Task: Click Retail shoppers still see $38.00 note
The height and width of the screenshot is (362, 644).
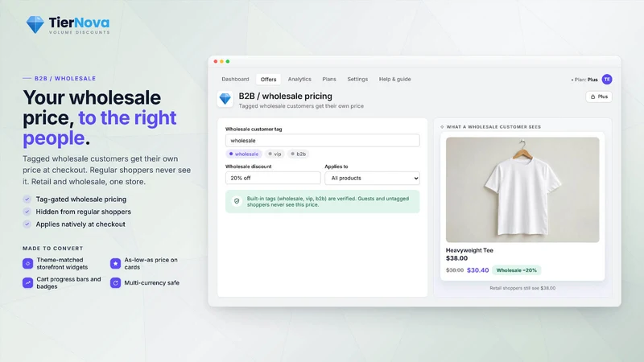Action: point(522,288)
